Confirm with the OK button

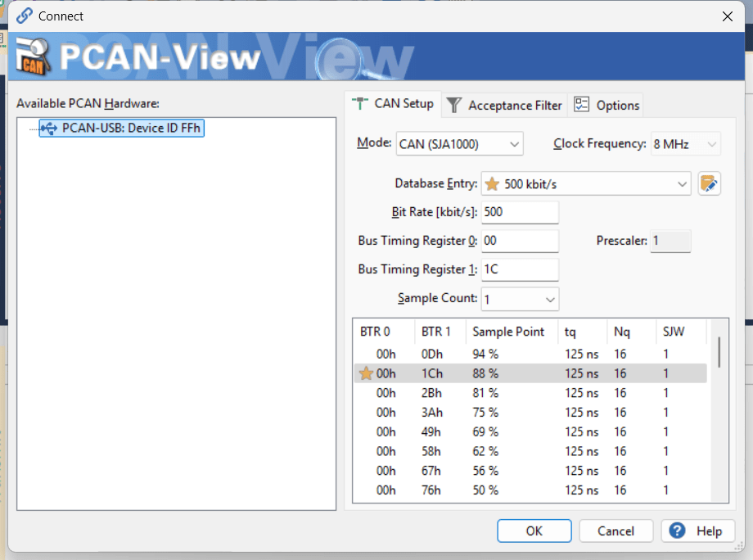coord(534,531)
